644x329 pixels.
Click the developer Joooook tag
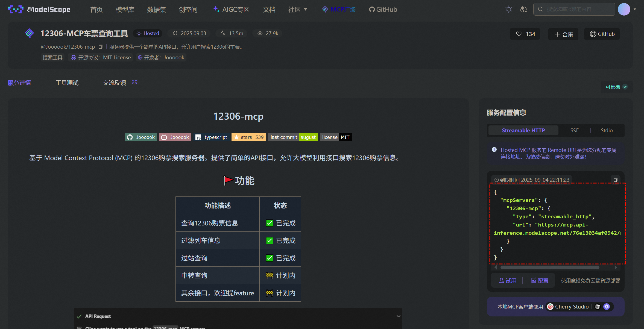[161, 57]
